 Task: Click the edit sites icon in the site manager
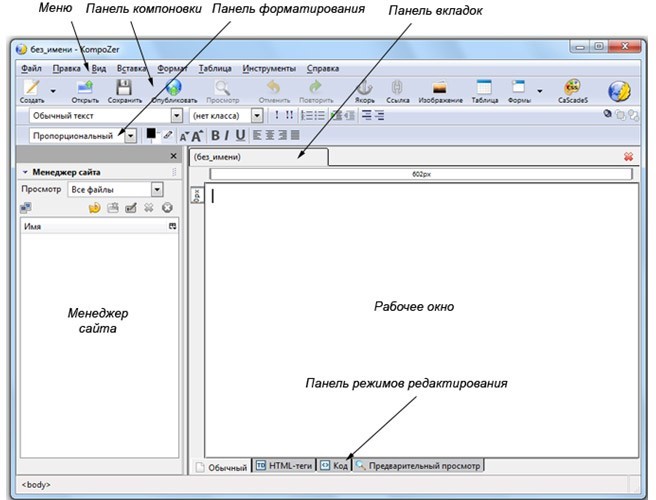tap(26, 208)
